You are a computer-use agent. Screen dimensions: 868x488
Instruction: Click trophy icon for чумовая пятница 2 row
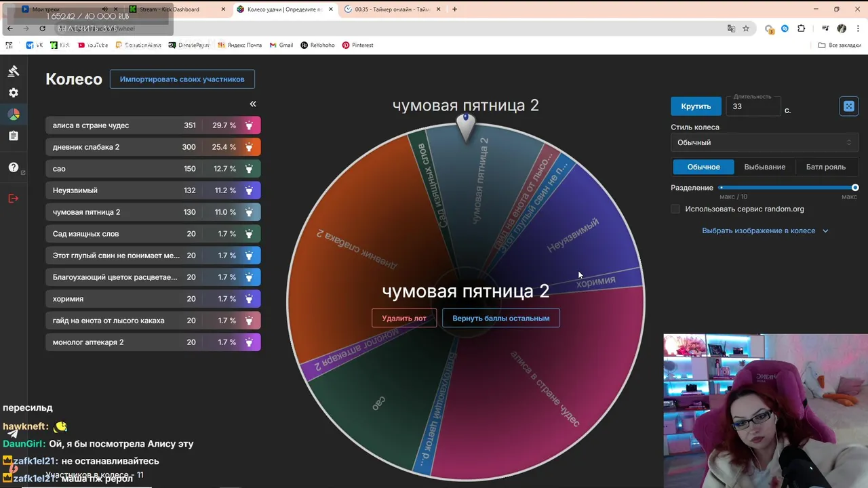tap(250, 212)
